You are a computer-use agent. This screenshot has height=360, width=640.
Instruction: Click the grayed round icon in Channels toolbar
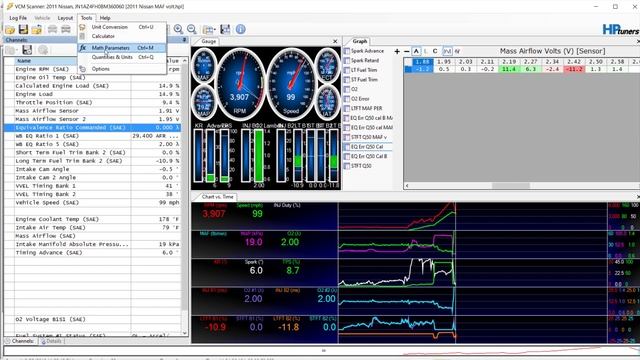click(43, 50)
